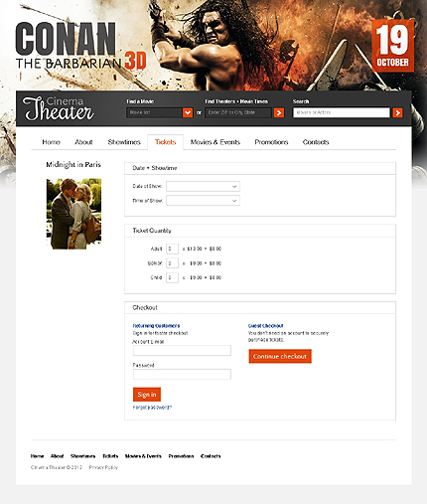Open the Forgot password link
The image size is (427, 504).
click(x=152, y=408)
